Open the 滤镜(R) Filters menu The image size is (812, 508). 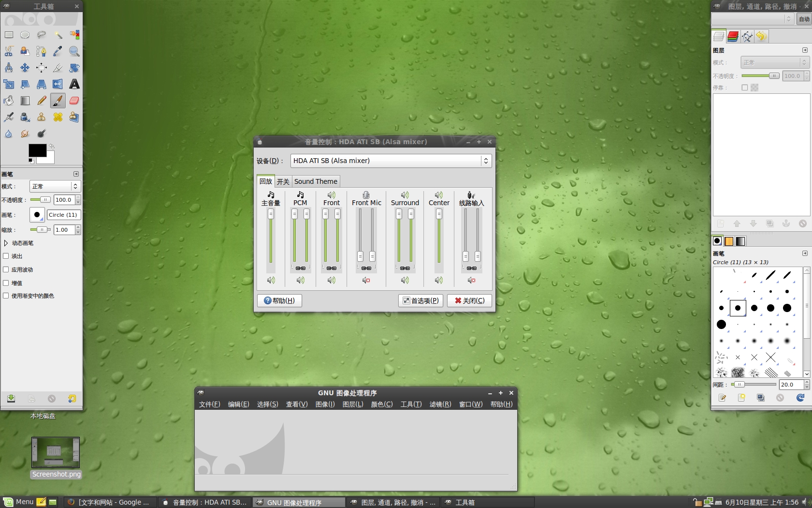pyautogui.click(x=440, y=404)
